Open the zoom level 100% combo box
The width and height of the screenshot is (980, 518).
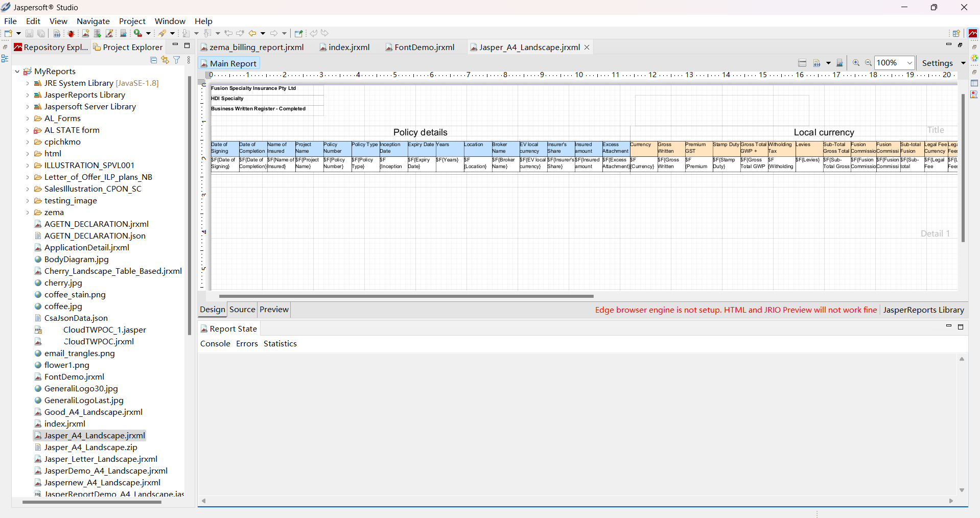[894, 63]
